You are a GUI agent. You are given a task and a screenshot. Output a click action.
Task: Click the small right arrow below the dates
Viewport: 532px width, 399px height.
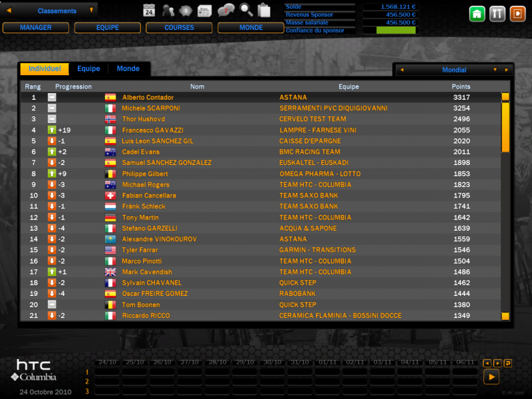[x=497, y=363]
